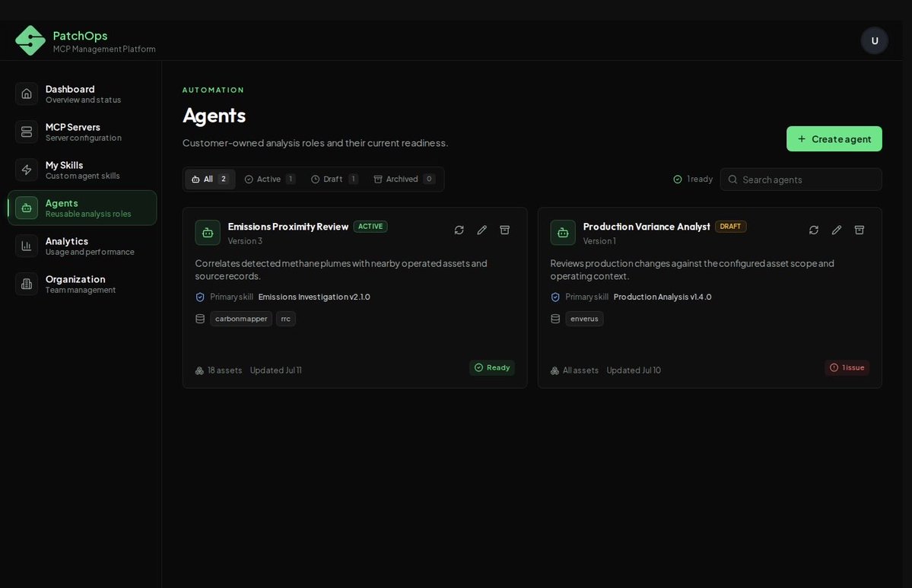
Task: Select the All filter tab
Action: pyautogui.click(x=210, y=179)
